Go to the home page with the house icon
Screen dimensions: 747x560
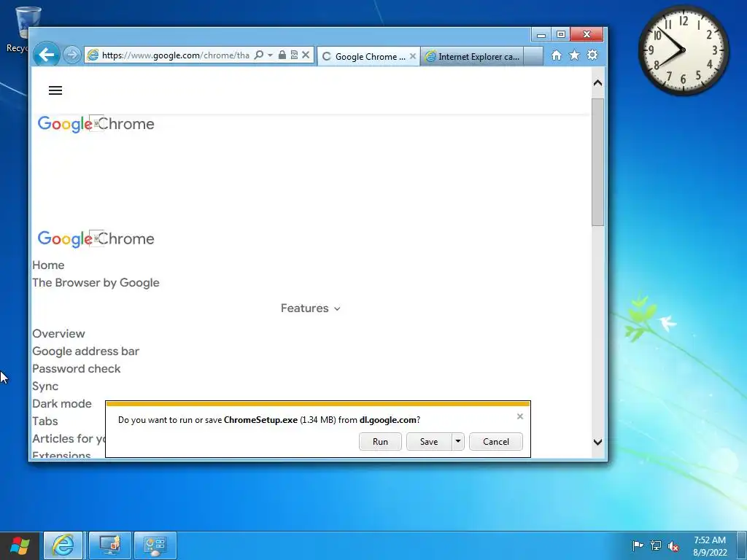click(x=557, y=55)
